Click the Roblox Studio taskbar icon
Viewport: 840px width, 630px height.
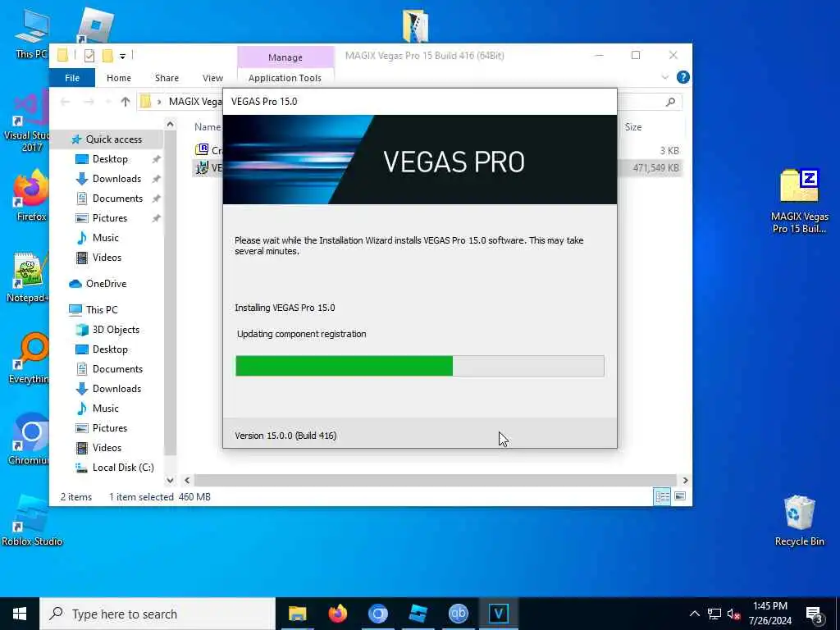click(x=418, y=614)
